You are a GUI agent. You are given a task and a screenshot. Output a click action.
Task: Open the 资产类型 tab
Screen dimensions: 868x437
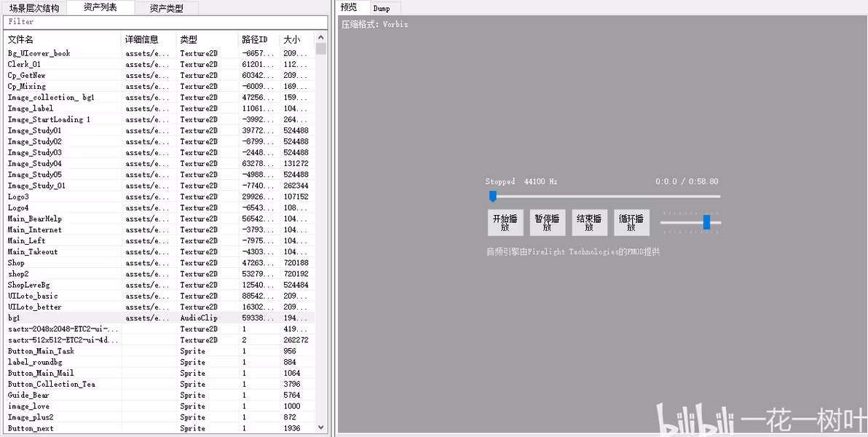click(166, 8)
